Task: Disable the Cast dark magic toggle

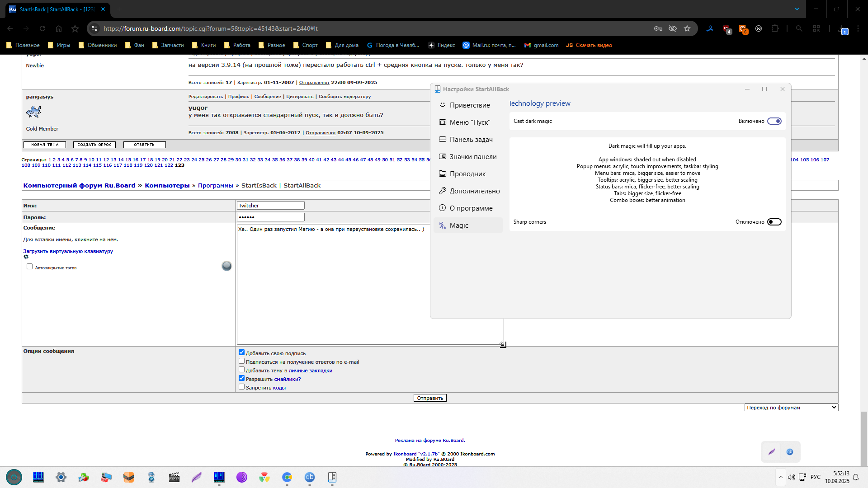Action: tap(774, 121)
